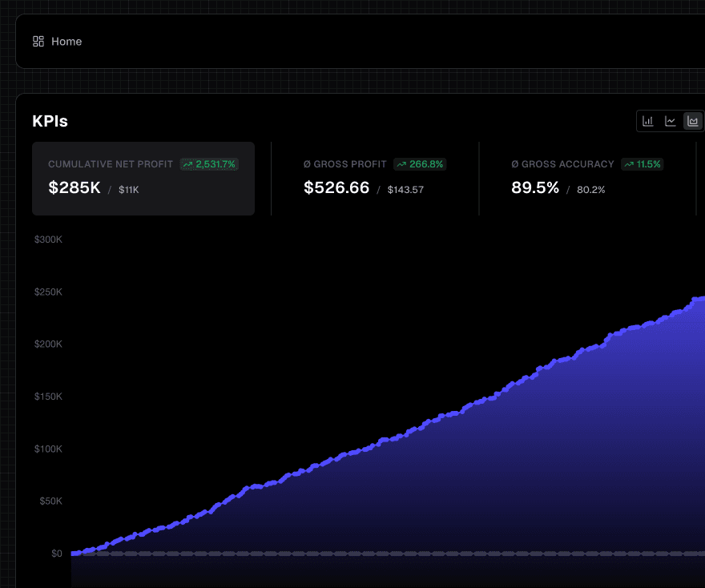Open the Home breadcrumb label
Image resolution: width=705 pixels, height=588 pixels.
click(x=66, y=42)
